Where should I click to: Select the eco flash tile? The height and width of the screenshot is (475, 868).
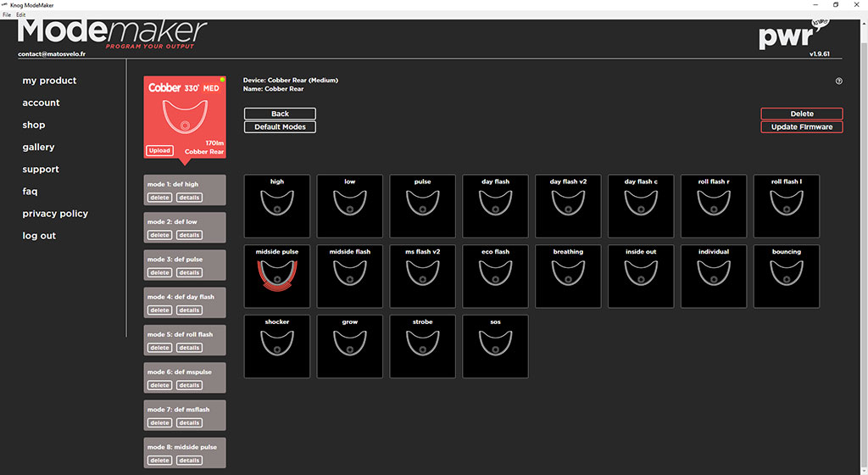[x=495, y=277]
